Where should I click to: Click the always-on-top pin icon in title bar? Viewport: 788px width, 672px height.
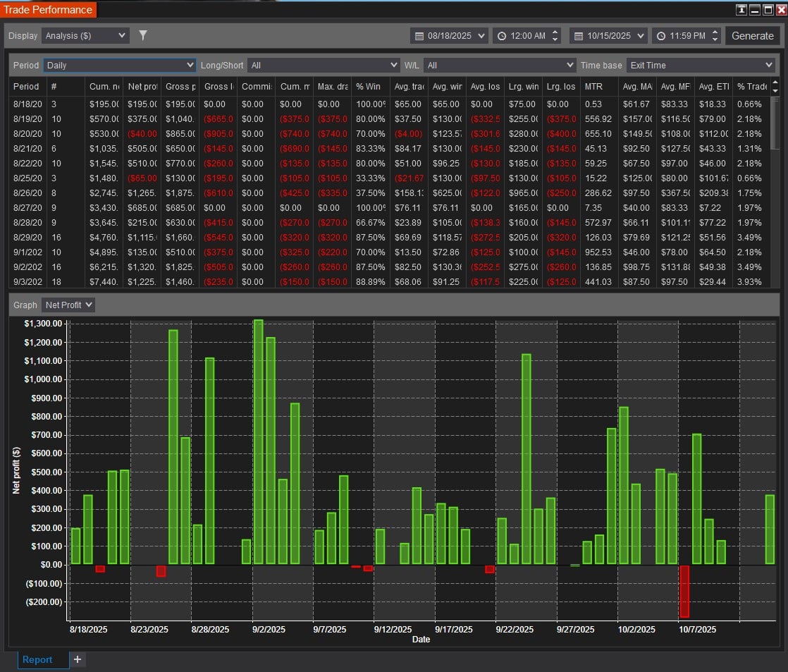tap(741, 10)
